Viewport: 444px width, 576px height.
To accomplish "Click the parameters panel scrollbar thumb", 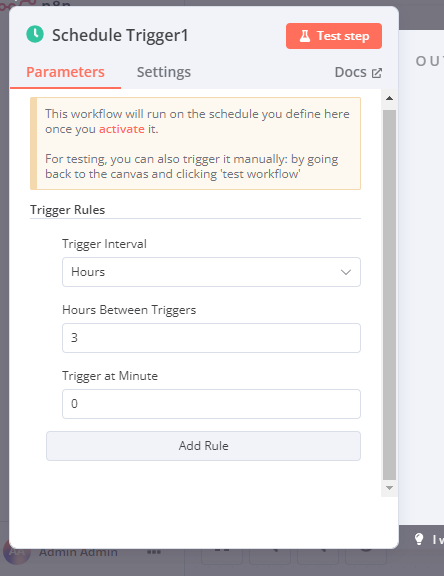I will pos(390,295).
